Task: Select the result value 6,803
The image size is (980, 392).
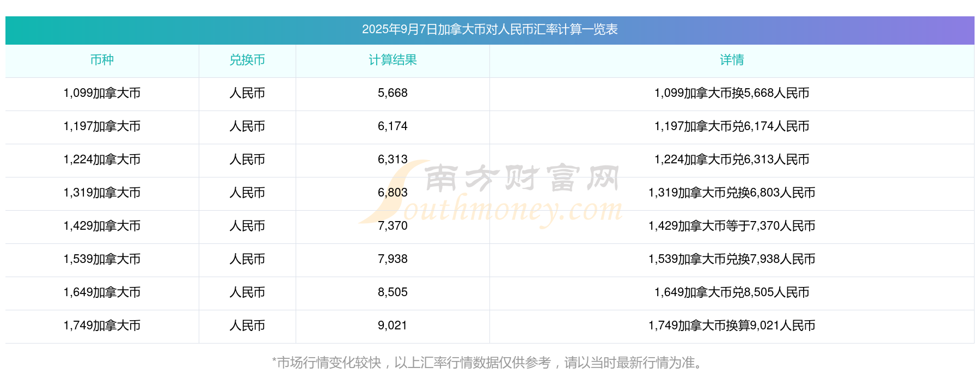Action: (x=393, y=193)
